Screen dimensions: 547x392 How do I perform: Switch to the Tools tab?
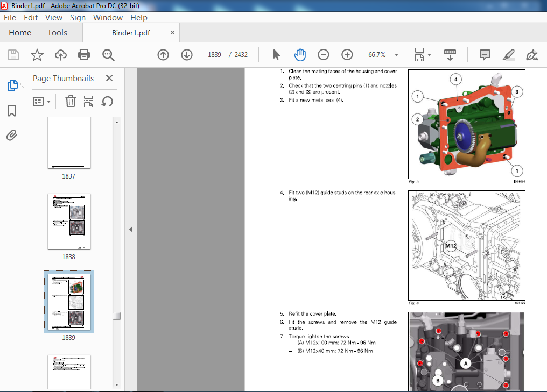(x=57, y=33)
